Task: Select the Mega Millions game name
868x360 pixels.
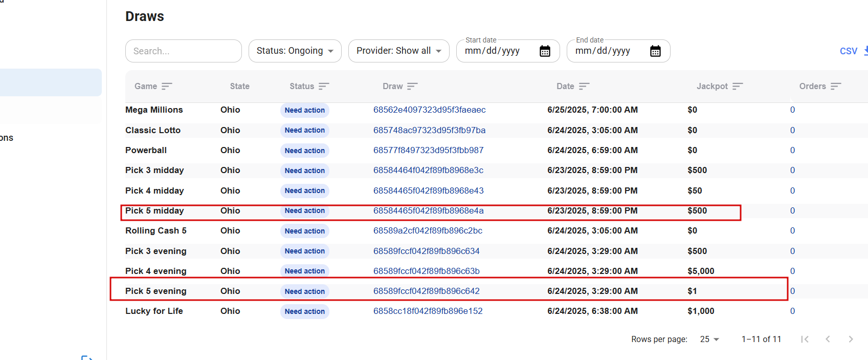Action: [x=154, y=110]
